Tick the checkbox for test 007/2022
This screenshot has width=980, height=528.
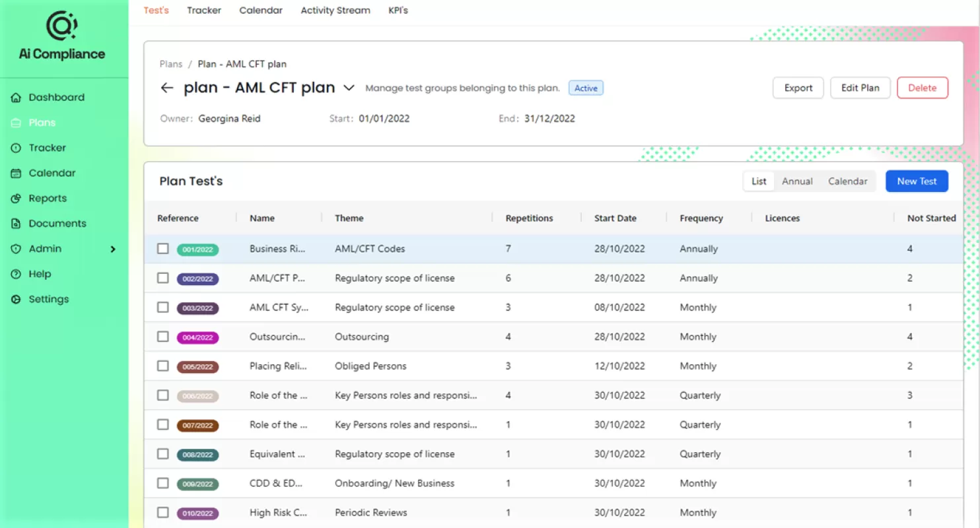pos(163,424)
